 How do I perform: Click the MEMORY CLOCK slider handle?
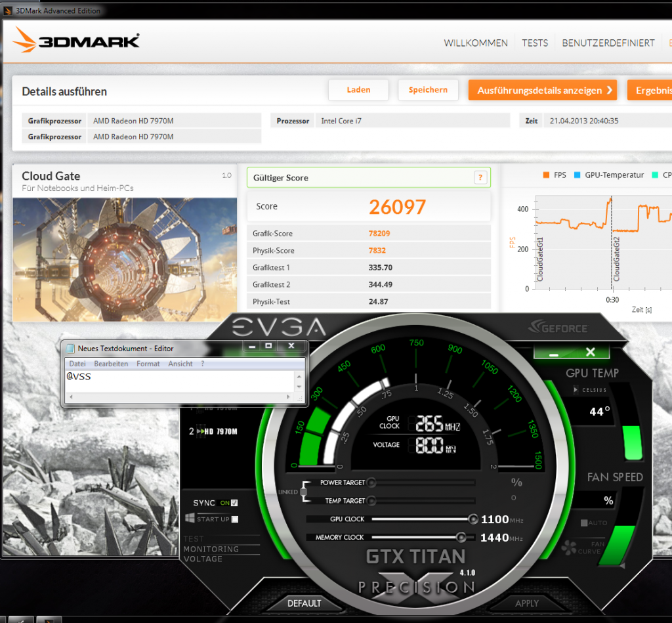click(461, 537)
